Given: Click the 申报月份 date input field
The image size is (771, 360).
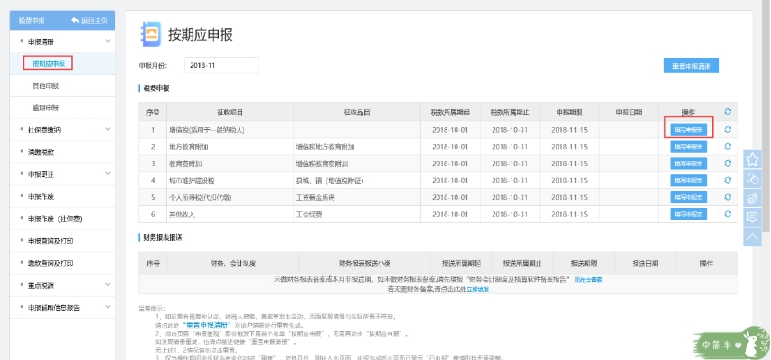Looking at the screenshot, I should [x=221, y=65].
